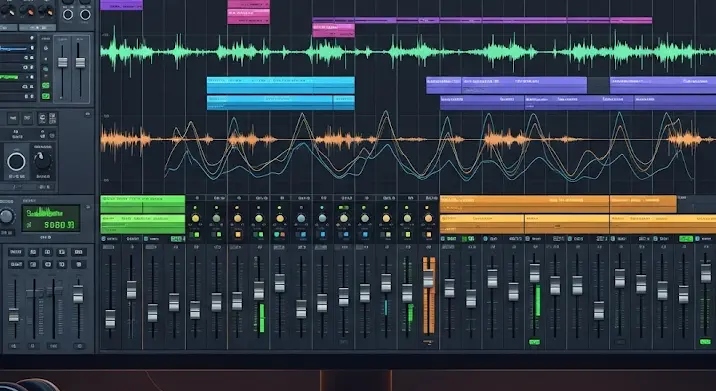Select the short upper orange clip beside the long one
The width and height of the screenshot is (716, 391).
point(643,204)
